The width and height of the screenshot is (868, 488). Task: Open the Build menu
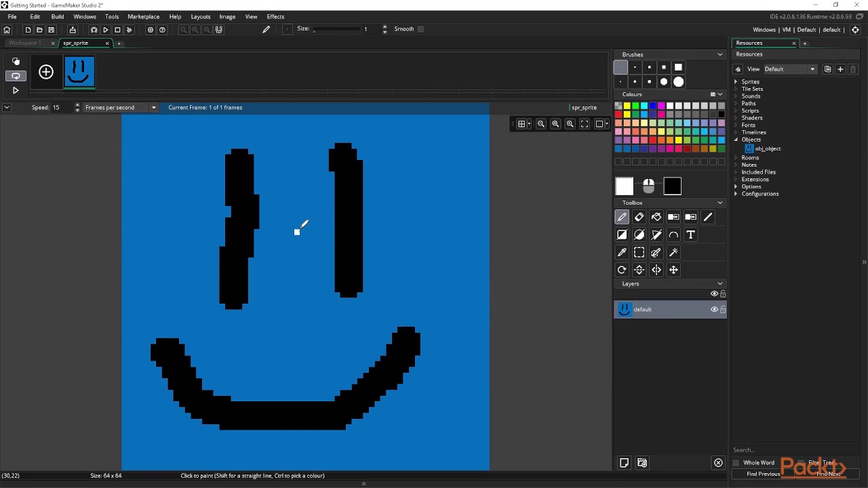[x=58, y=16]
